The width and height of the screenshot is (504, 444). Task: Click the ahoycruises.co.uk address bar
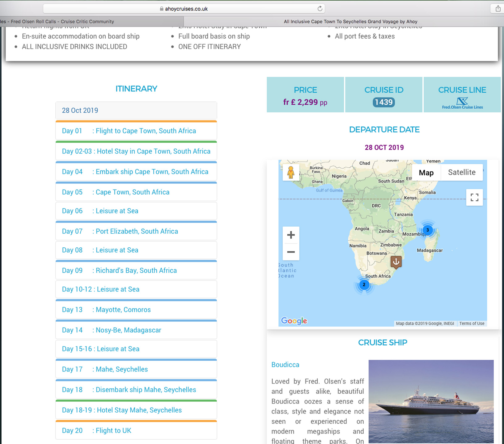(x=186, y=9)
